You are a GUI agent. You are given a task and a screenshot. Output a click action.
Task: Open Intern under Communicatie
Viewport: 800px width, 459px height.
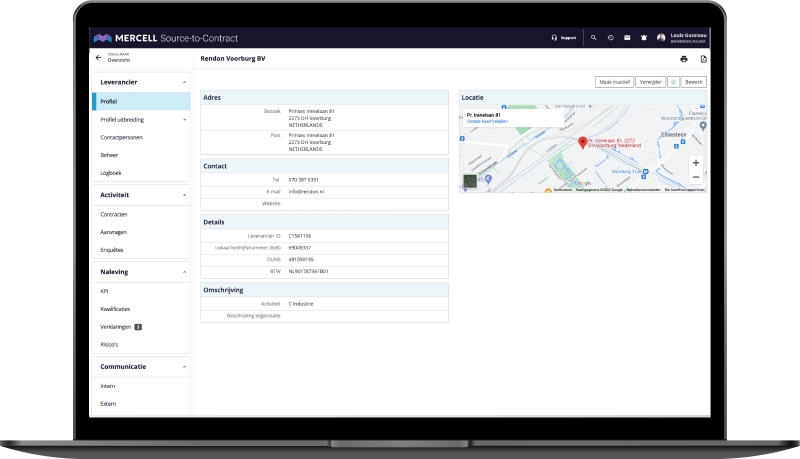click(108, 386)
